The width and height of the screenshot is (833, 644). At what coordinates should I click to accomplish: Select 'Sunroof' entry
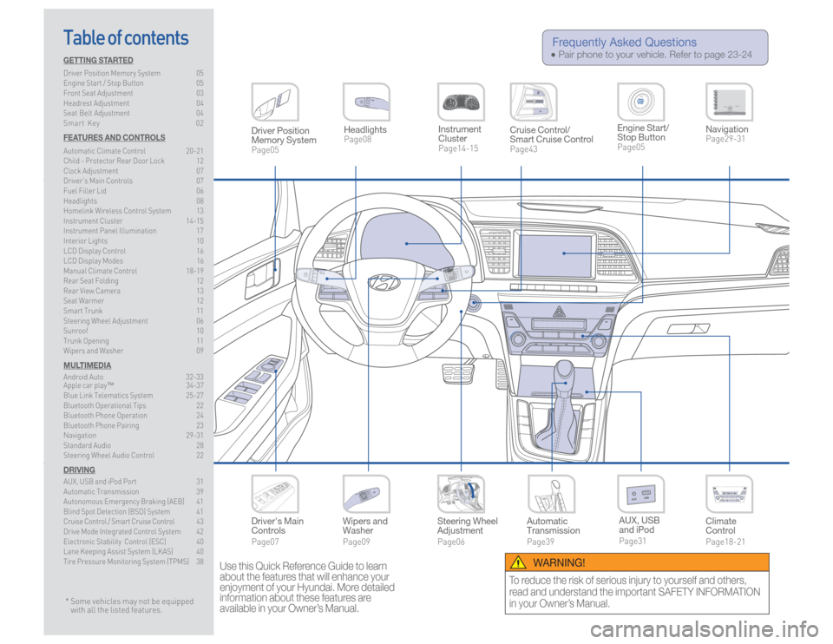pos(134,331)
